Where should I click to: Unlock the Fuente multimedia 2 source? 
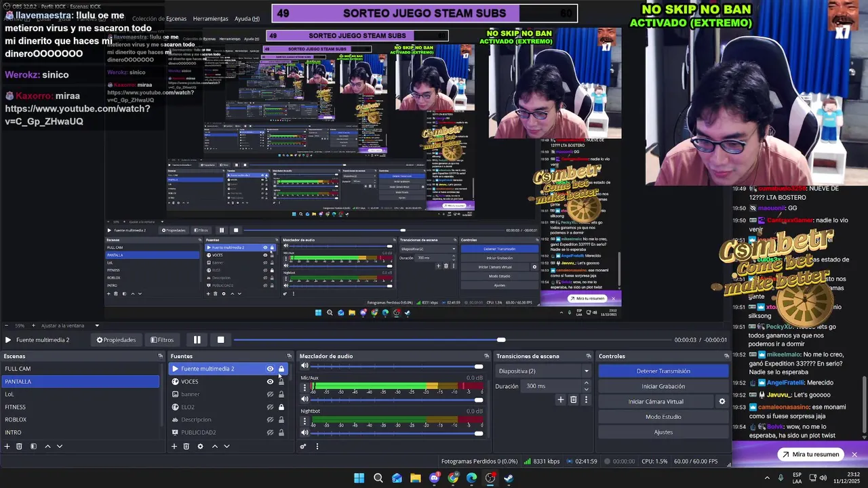(x=281, y=369)
